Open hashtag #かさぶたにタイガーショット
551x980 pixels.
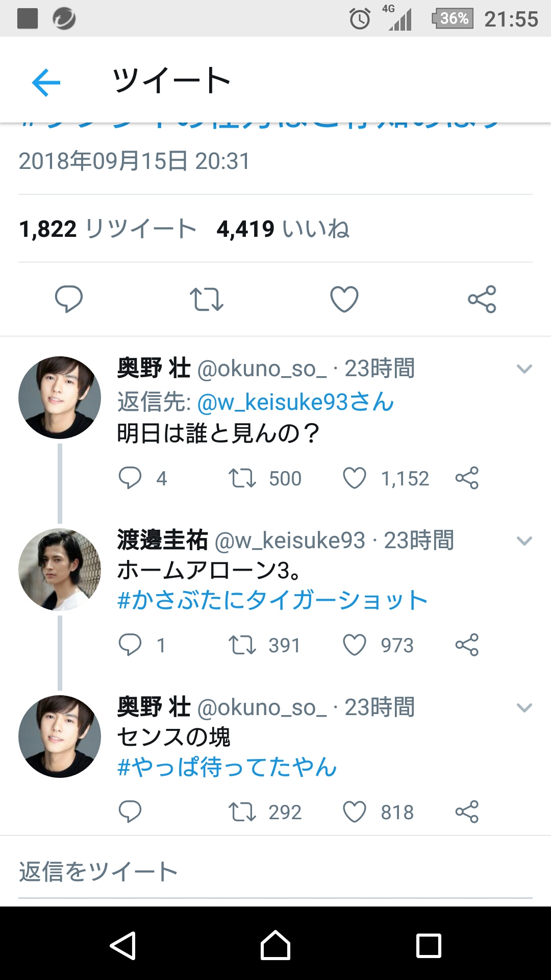[272, 600]
